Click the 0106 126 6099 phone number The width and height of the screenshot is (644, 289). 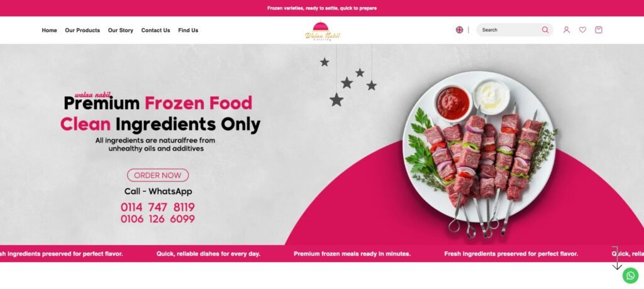[x=158, y=219]
